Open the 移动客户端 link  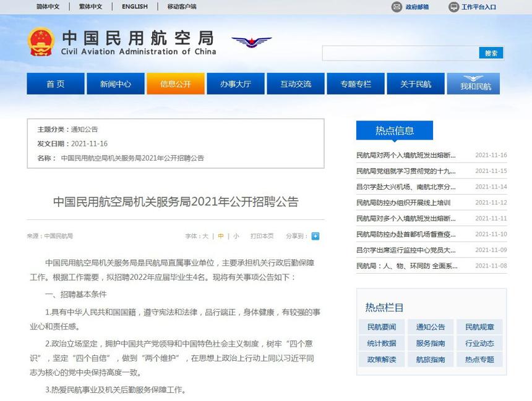point(182,6)
